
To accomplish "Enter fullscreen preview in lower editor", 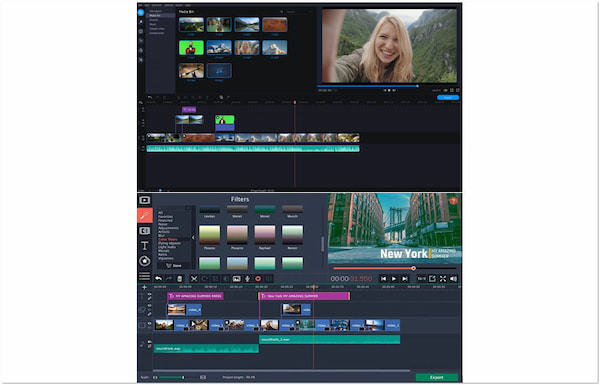I will point(443,279).
